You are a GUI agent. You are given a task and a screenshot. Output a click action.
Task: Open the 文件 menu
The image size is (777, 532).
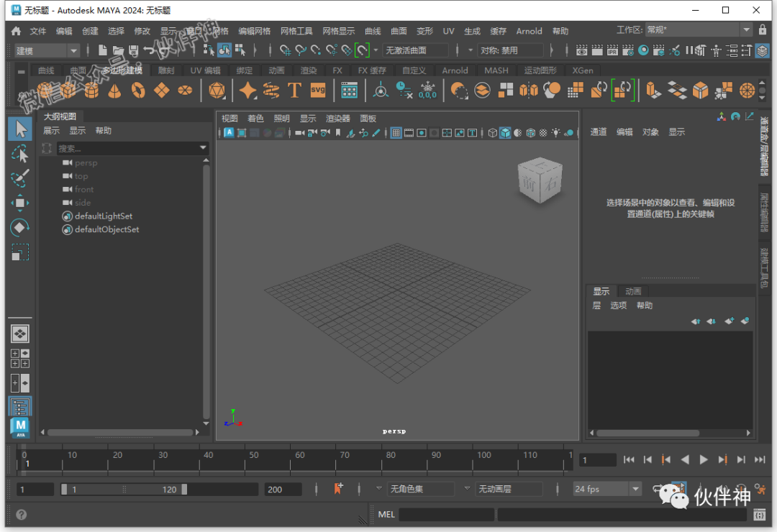(x=37, y=31)
